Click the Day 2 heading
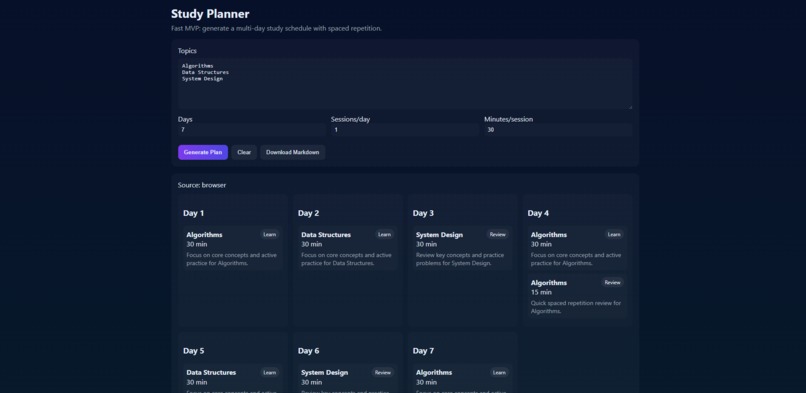 point(308,213)
